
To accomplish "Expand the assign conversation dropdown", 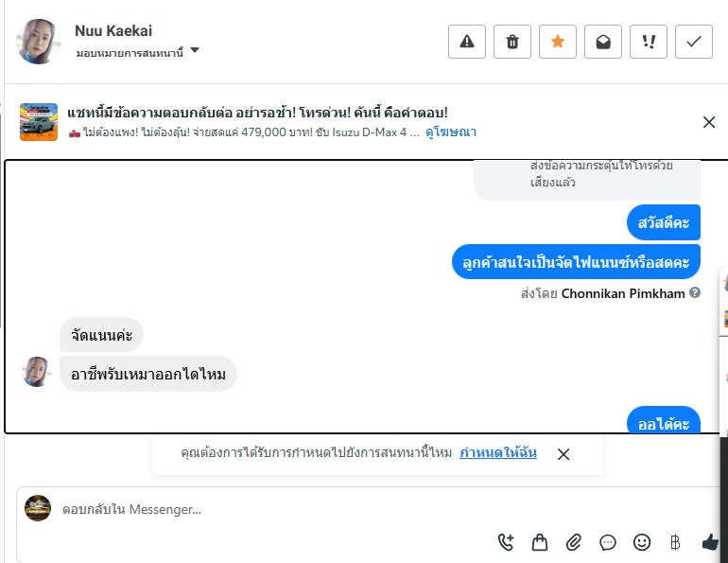I will pos(195,51).
